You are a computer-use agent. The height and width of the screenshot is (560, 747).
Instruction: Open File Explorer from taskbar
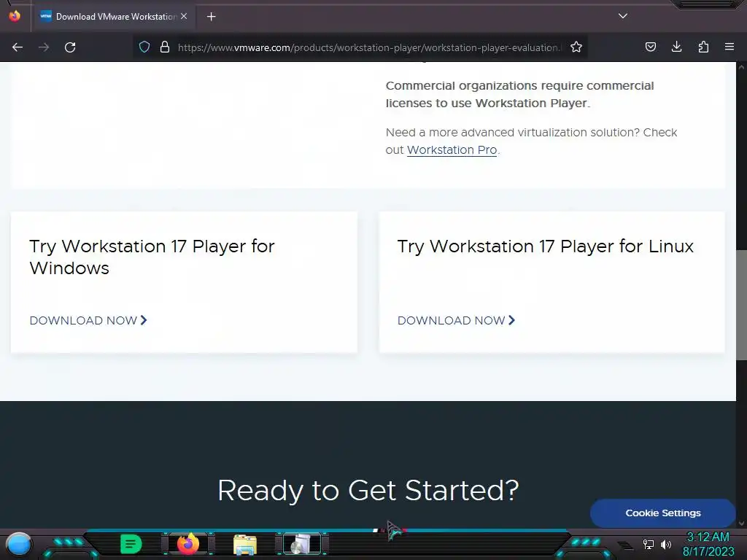pos(245,544)
